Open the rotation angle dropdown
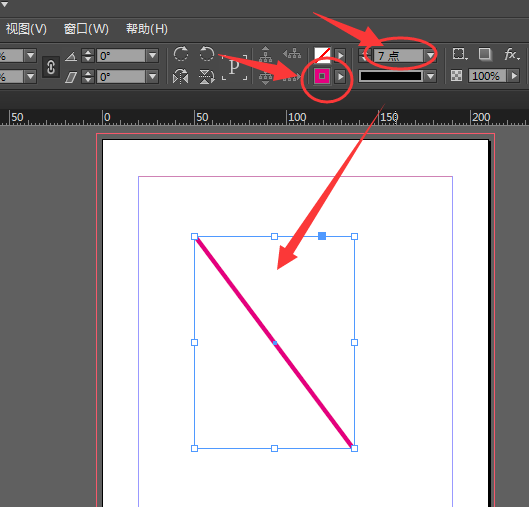This screenshot has height=507, width=529. (152, 56)
